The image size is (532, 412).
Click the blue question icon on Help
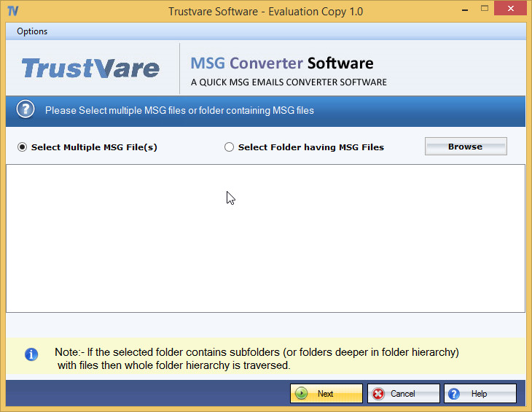[454, 394]
